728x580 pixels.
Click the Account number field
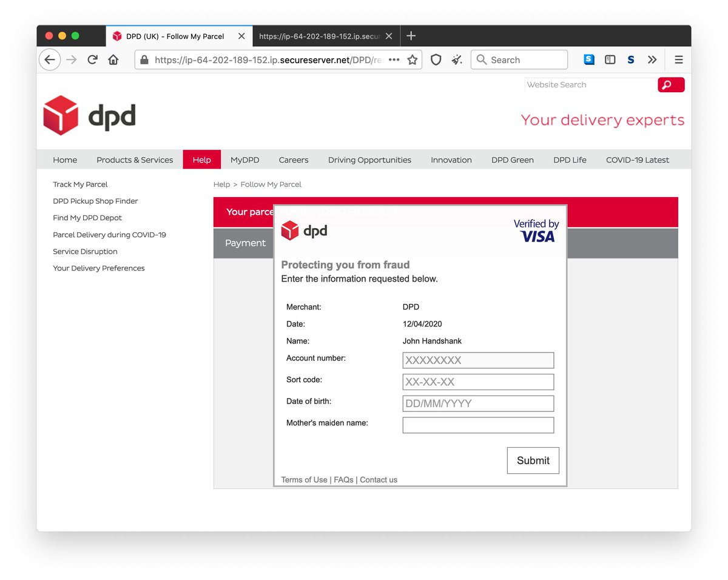478,360
